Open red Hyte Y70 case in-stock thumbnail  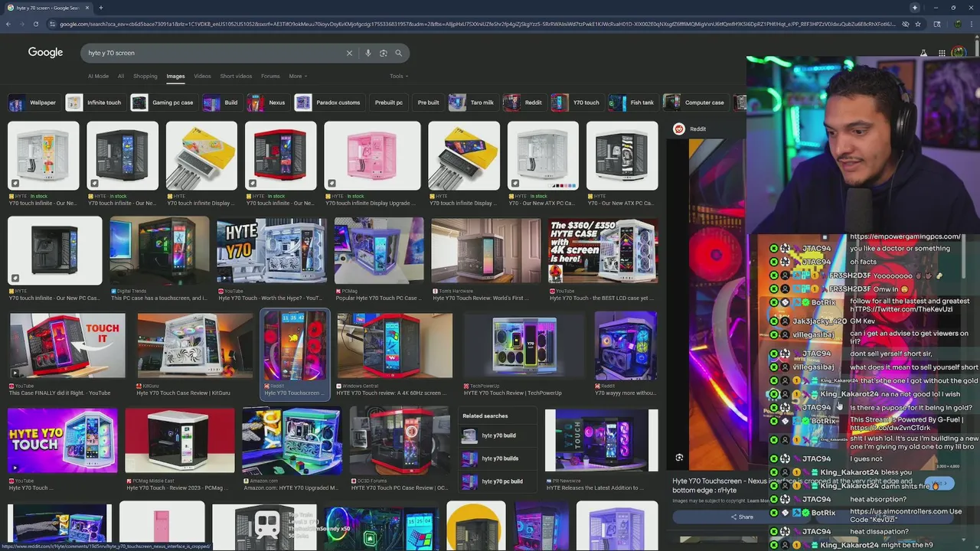pyautogui.click(x=280, y=156)
